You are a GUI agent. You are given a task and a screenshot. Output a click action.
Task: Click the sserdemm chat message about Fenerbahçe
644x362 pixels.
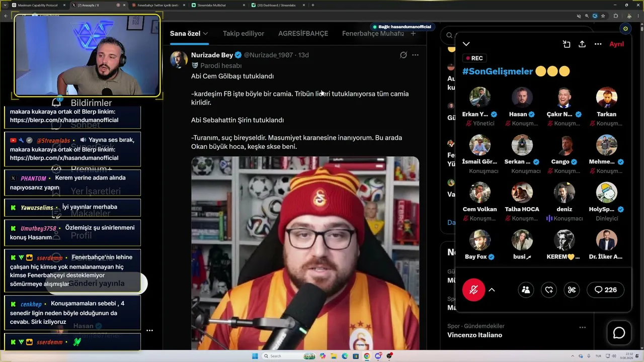click(x=72, y=270)
